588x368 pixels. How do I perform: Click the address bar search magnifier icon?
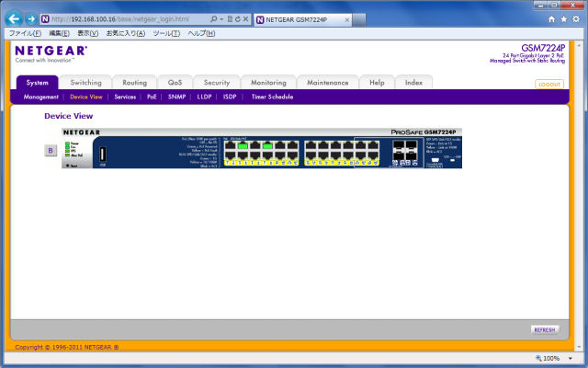[213, 18]
